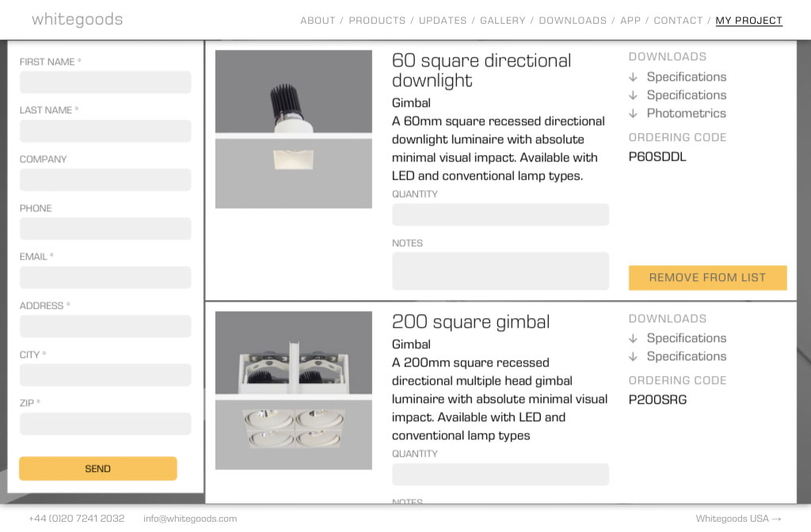Click the Quantity field for 60 square directional downlight

point(501,215)
